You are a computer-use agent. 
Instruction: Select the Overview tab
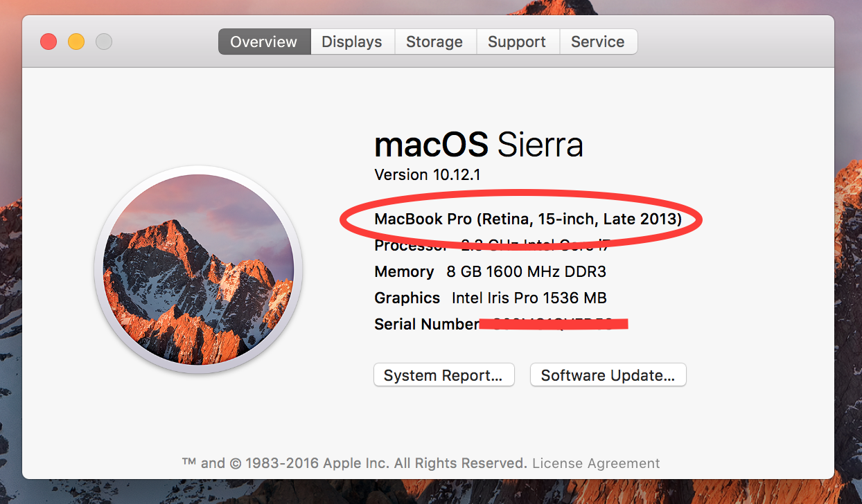point(264,42)
